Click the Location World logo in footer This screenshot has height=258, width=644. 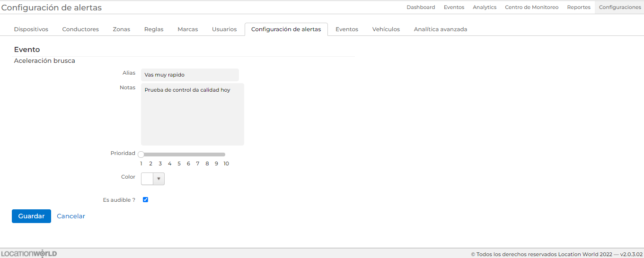(x=29, y=254)
